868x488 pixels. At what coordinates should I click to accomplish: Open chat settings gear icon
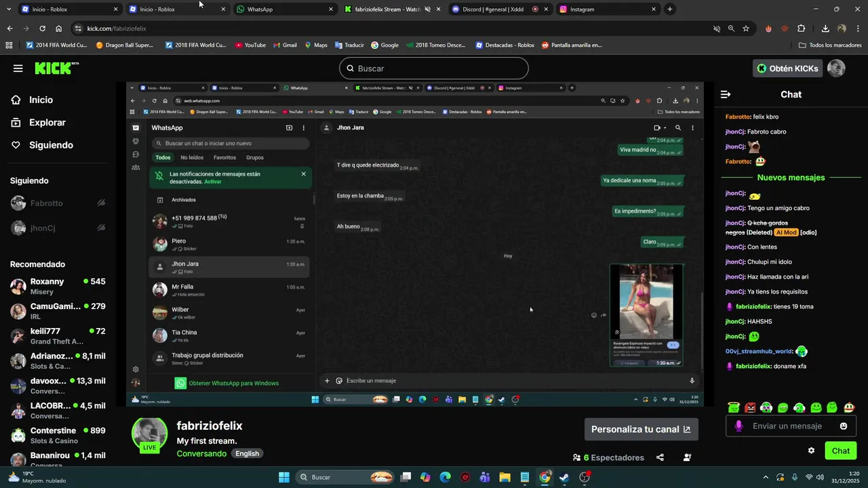811,451
